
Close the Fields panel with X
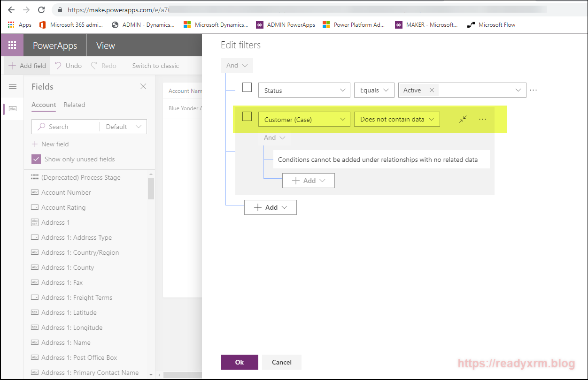click(143, 86)
